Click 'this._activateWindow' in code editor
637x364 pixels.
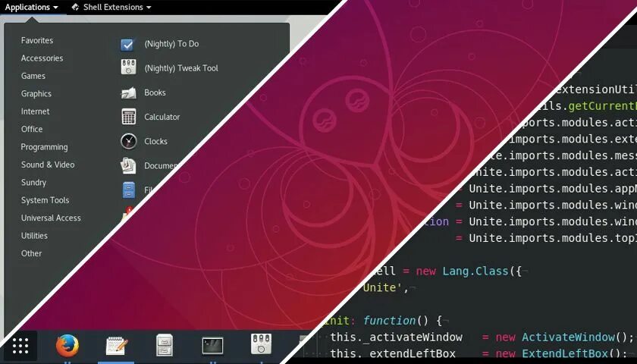click(x=396, y=337)
